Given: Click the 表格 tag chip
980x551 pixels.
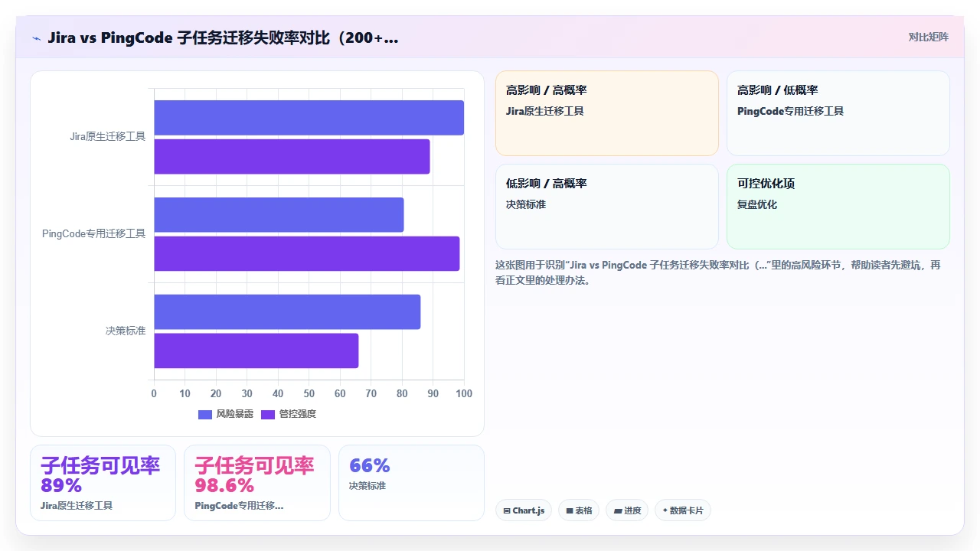Looking at the screenshot, I should pyautogui.click(x=579, y=510).
